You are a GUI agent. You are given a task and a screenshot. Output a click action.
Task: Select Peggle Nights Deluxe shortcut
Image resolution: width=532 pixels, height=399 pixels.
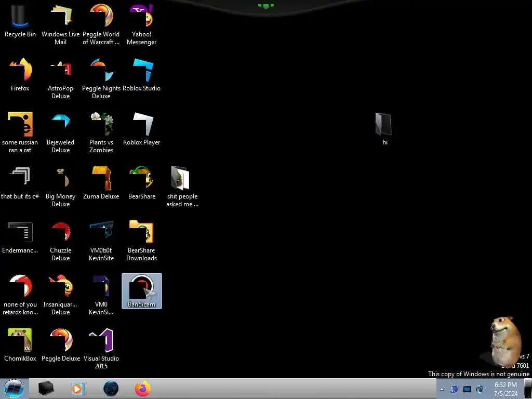[x=101, y=79]
